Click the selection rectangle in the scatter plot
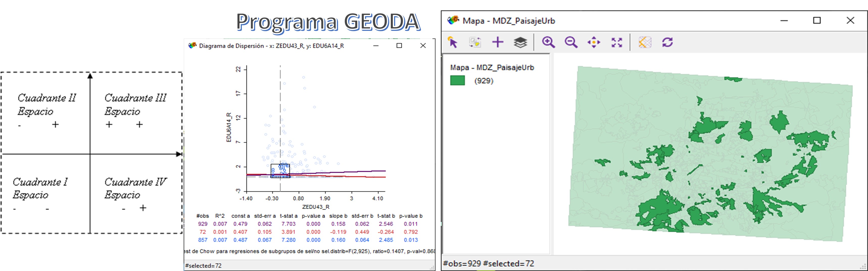 [x=280, y=171]
